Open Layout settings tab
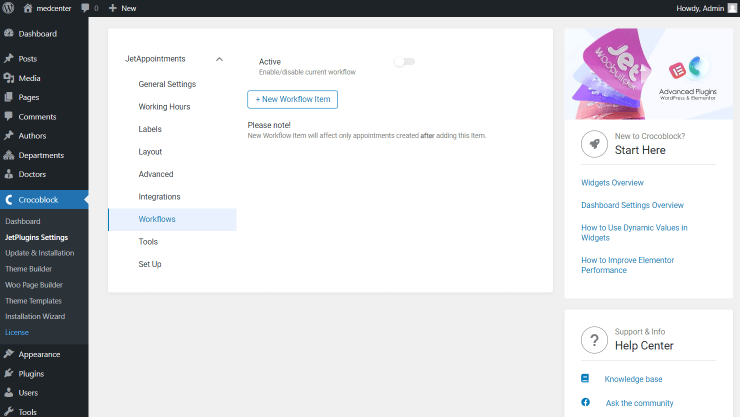Image resolution: width=740 pixels, height=417 pixels. (x=150, y=152)
